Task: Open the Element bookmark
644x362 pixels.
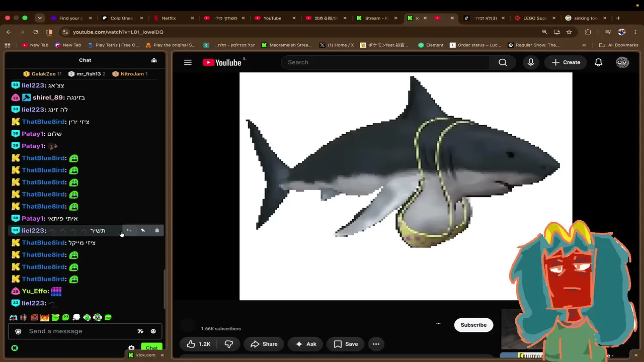Action: pyautogui.click(x=430, y=45)
